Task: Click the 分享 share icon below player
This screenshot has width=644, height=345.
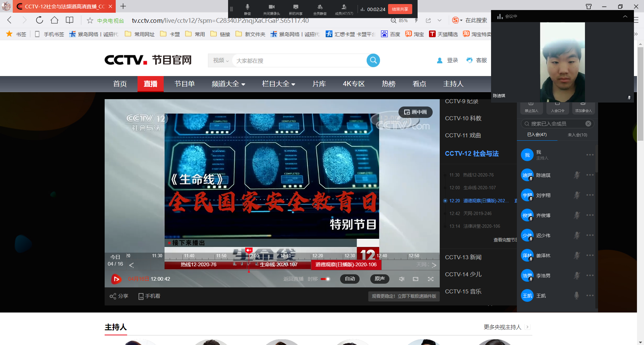Action: point(113,296)
